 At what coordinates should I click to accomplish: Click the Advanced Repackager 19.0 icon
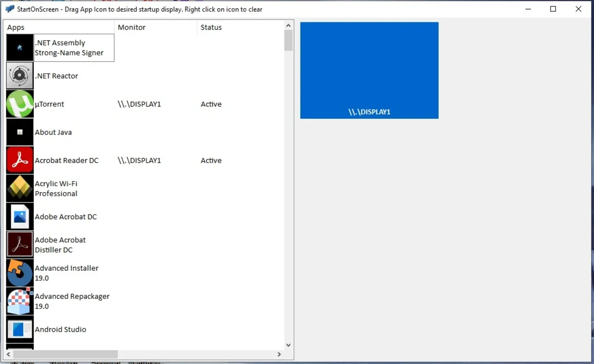20,302
